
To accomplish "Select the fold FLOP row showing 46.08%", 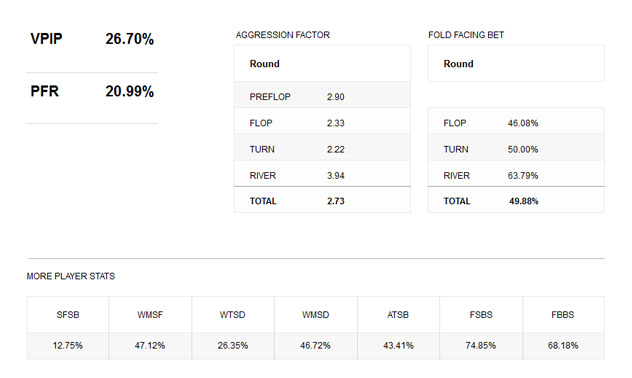I will click(516, 121).
